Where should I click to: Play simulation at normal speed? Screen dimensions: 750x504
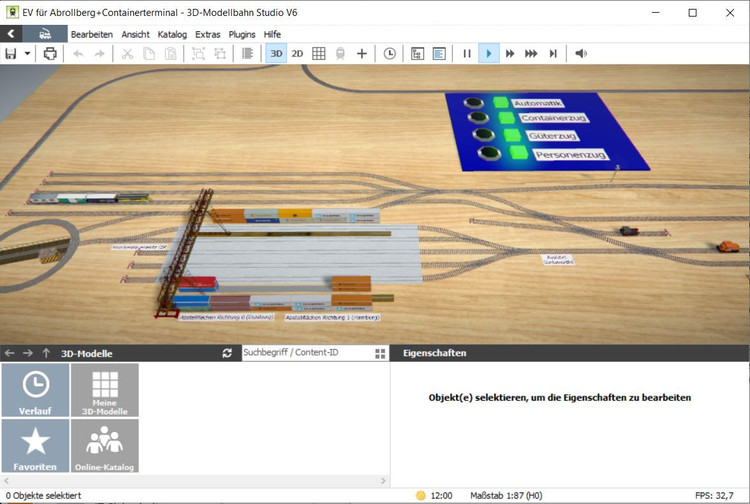click(x=488, y=54)
